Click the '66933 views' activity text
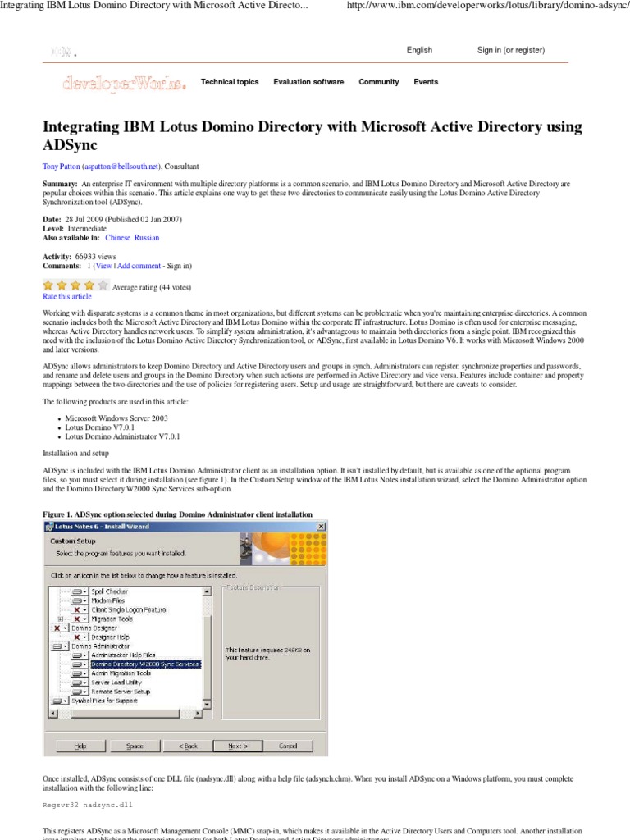The image size is (630, 840). click(96, 257)
